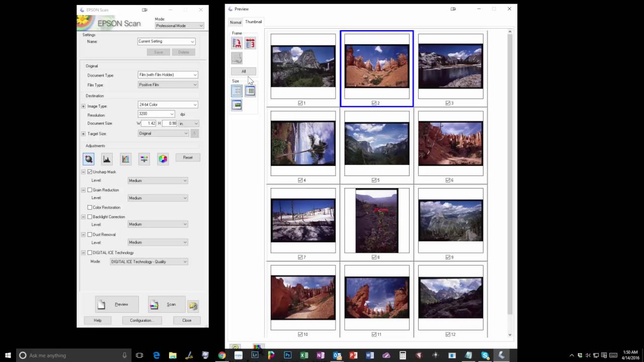This screenshot has height=362, width=644.
Task: Click the Scan button
Action: point(167,304)
